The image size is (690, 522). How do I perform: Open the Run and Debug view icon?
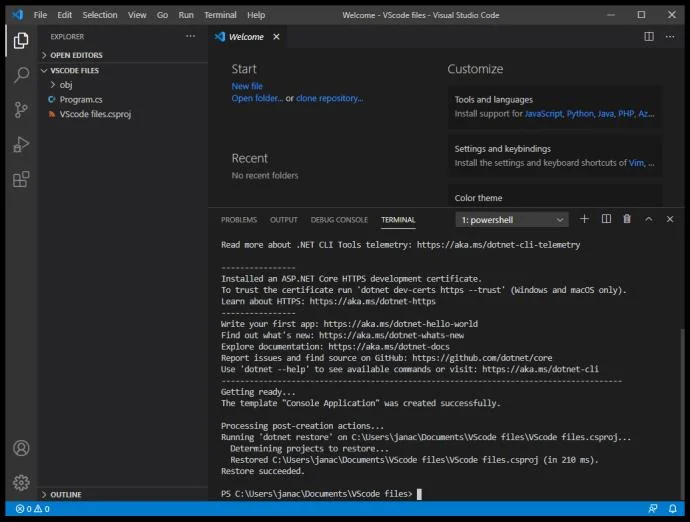21,144
